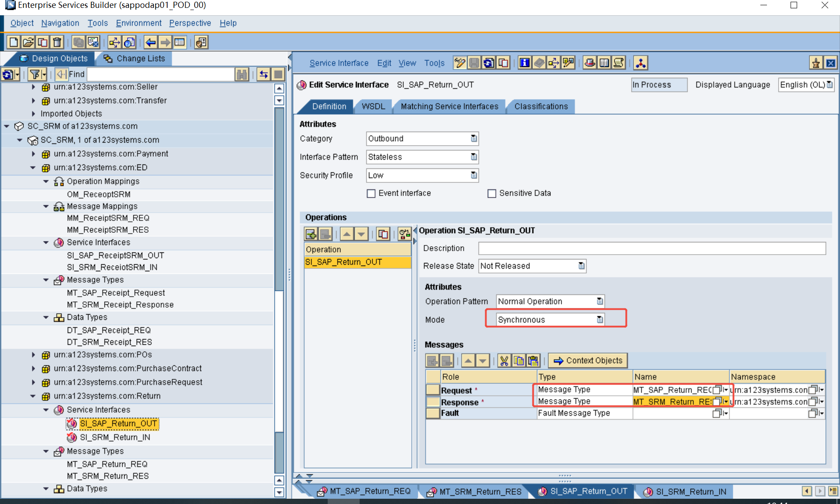Check the Sensitive Data checkbox

click(492, 193)
